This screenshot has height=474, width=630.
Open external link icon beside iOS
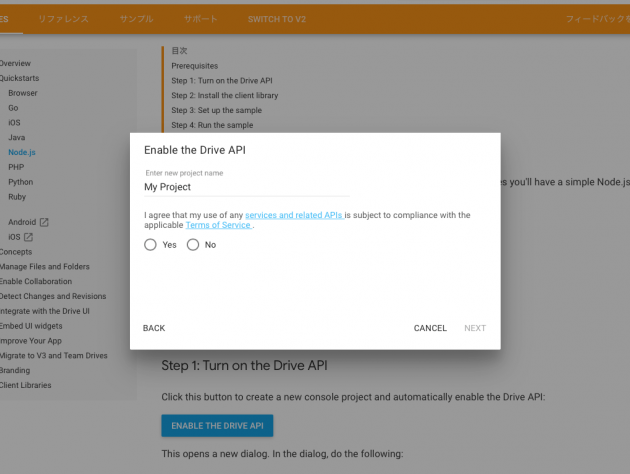click(28, 237)
